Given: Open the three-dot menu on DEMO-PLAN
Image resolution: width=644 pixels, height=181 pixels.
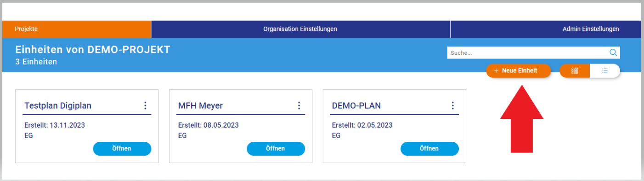Looking at the screenshot, I should 452,105.
